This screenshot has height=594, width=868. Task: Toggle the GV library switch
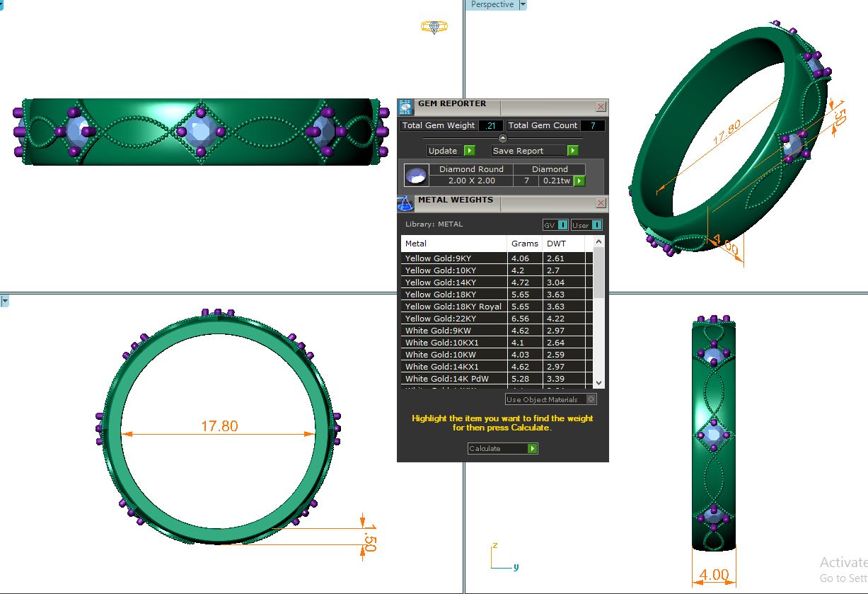[562, 225]
